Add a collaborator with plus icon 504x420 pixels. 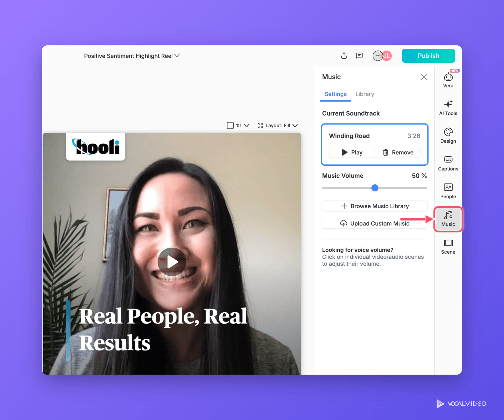[378, 56]
